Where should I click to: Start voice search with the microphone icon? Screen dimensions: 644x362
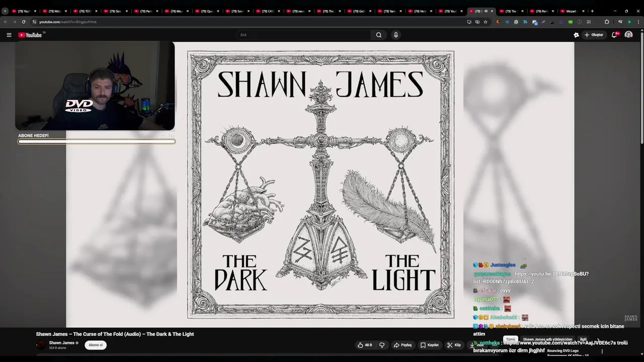(x=396, y=35)
